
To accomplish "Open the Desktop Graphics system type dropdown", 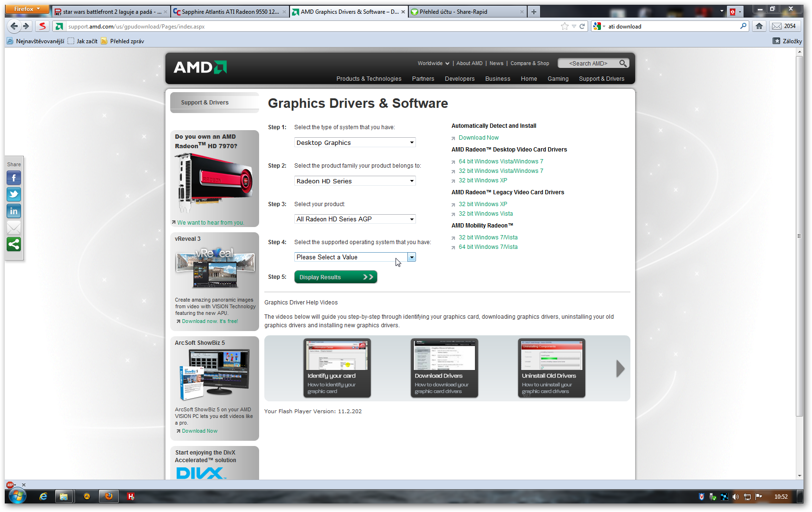I will coord(355,142).
